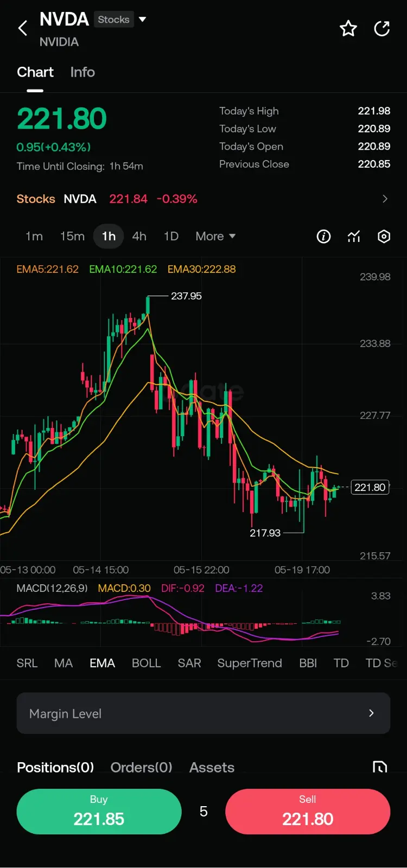The image size is (407, 868).
Task: Tap the MACD:0.30 value label
Action: 124,588
